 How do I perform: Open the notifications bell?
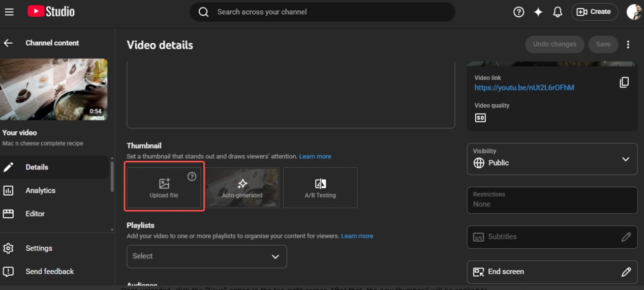click(558, 12)
